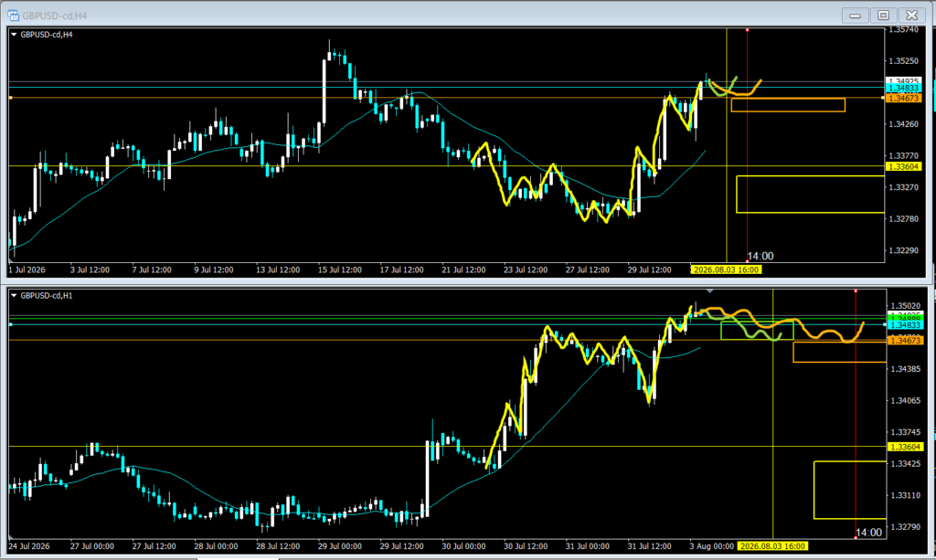Click the GBPUSD-cd,H1 label inside the lower chart
This screenshot has width=936, height=560.
(47, 296)
